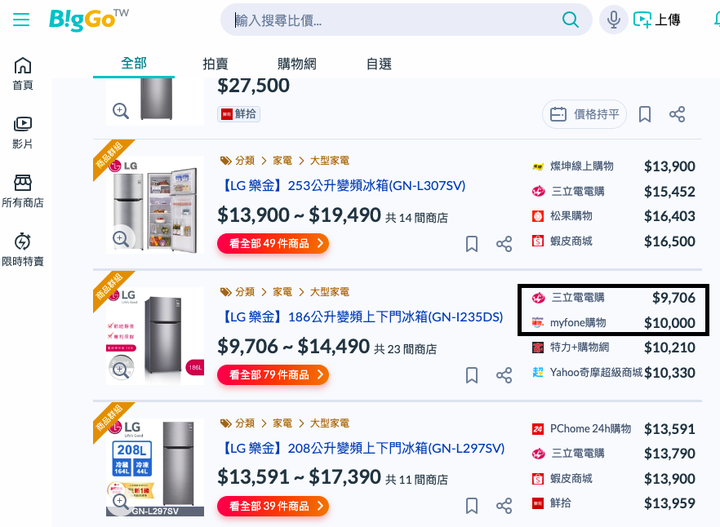Bookmark the $27,500 product
This screenshot has width=720, height=527.
(x=645, y=114)
